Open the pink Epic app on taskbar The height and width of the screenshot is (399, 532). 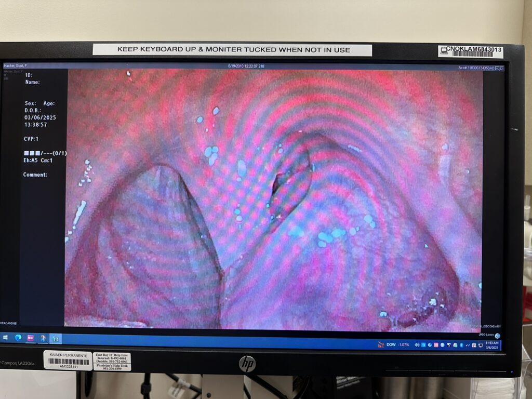tap(31, 338)
